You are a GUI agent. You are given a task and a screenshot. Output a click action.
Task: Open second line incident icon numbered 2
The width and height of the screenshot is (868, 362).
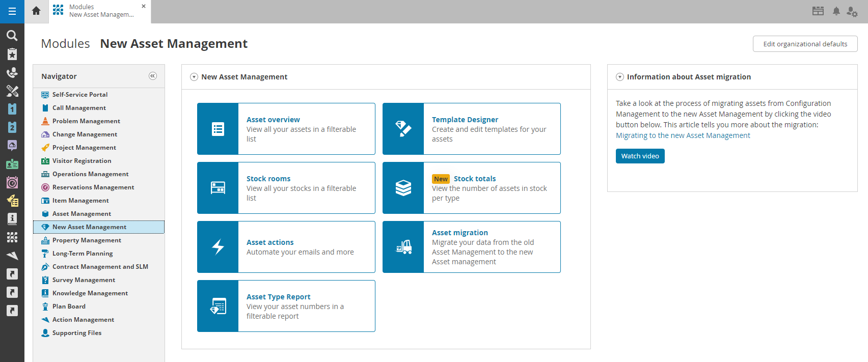tap(12, 127)
